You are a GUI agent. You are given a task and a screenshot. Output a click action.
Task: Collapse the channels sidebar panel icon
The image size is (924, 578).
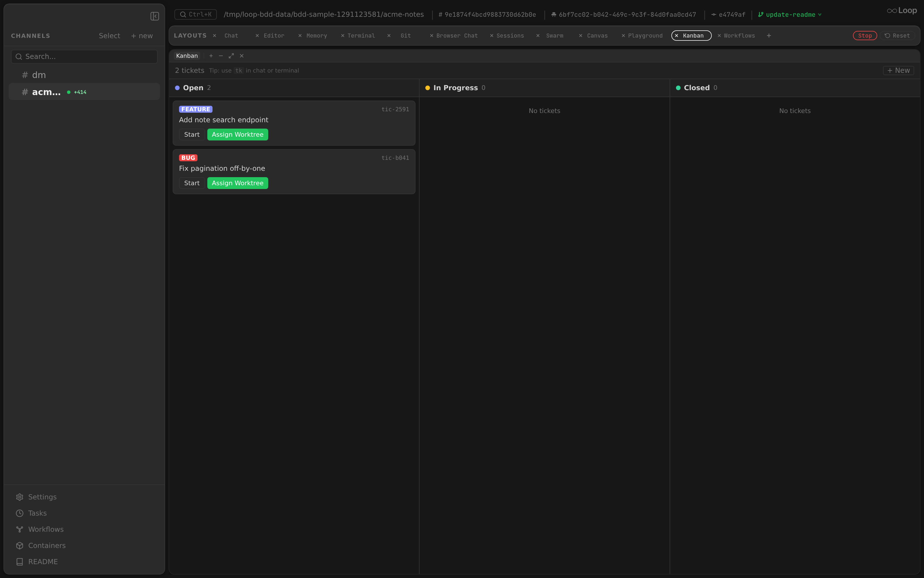coord(155,16)
